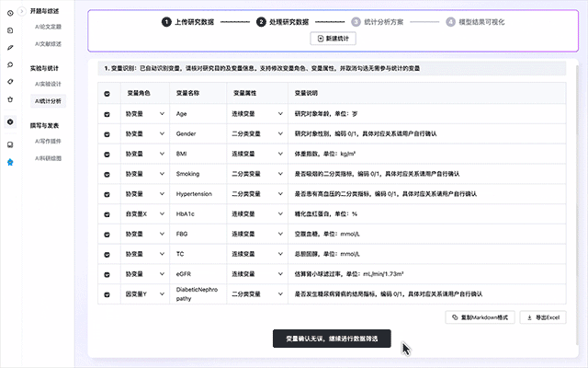Click the download icon in 导出Excel button
588x368 pixels.
pos(529,317)
